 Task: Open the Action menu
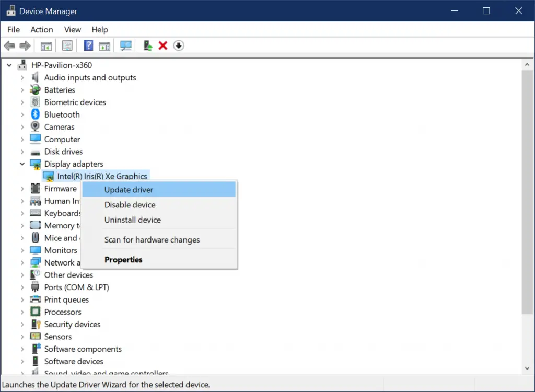42,30
